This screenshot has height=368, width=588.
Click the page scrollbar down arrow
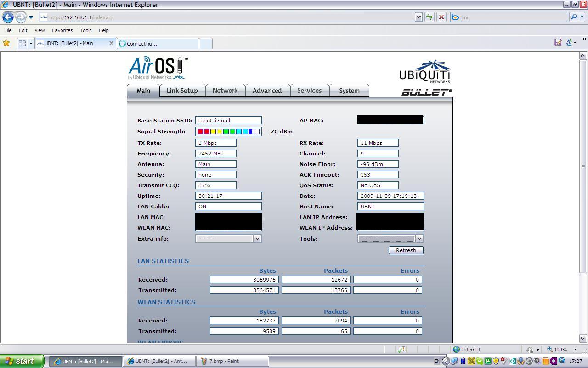(583, 339)
